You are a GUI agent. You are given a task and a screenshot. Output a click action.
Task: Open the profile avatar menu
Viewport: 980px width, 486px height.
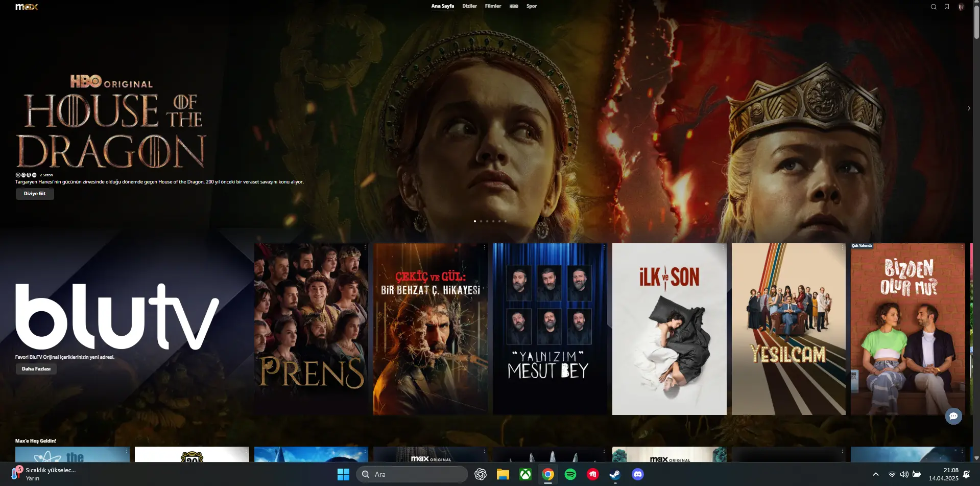coord(961,7)
